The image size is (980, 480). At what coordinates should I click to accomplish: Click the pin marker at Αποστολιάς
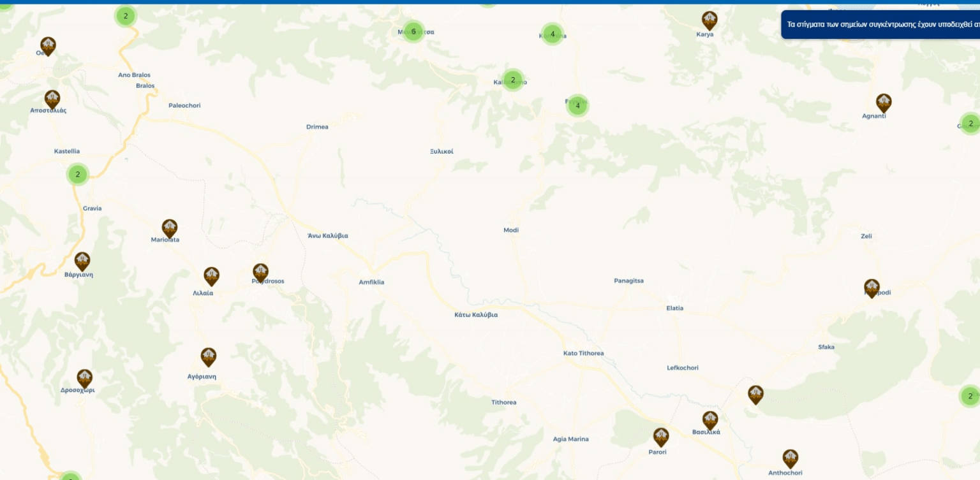coord(52,99)
